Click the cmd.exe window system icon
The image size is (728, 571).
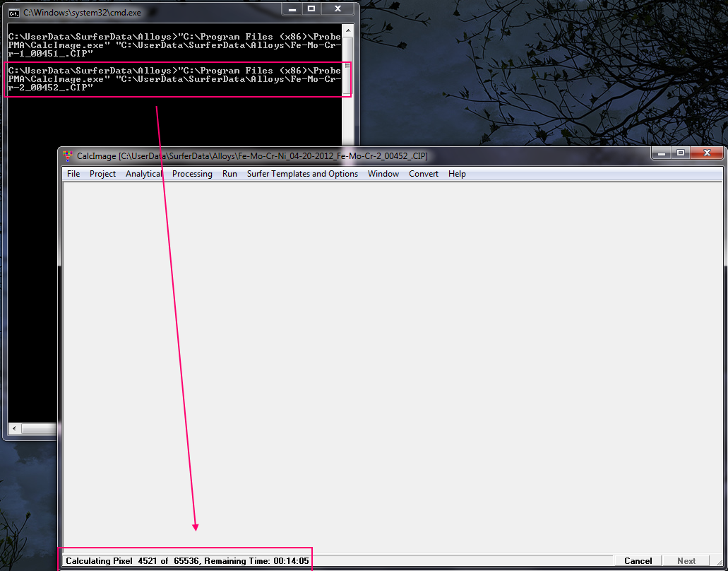[x=13, y=13]
